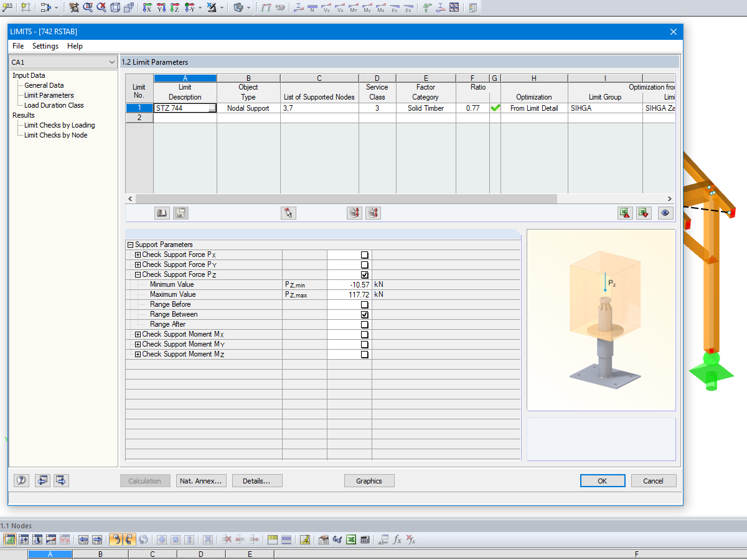747x560 pixels.
Task: Click the Details button
Action: [x=256, y=480]
